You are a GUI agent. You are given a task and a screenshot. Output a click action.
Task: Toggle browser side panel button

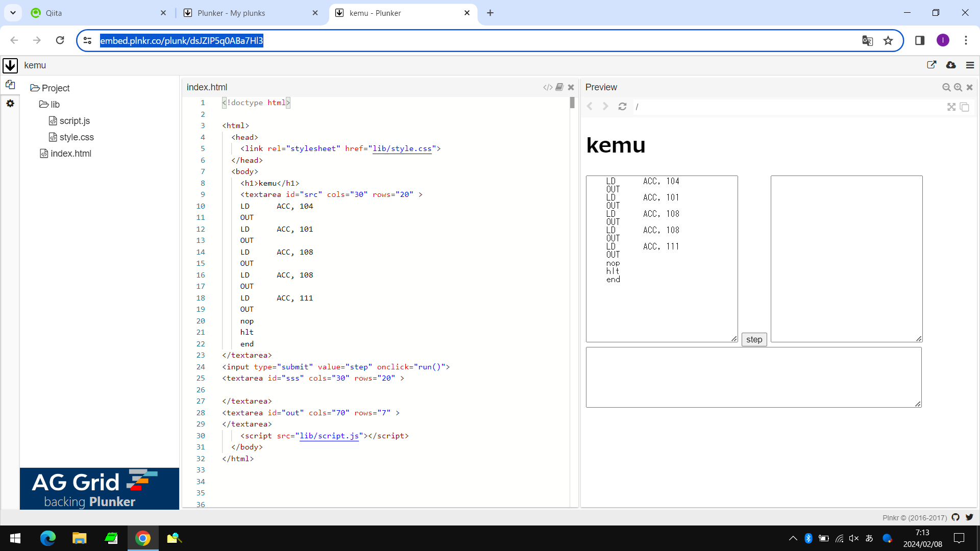(x=920, y=40)
